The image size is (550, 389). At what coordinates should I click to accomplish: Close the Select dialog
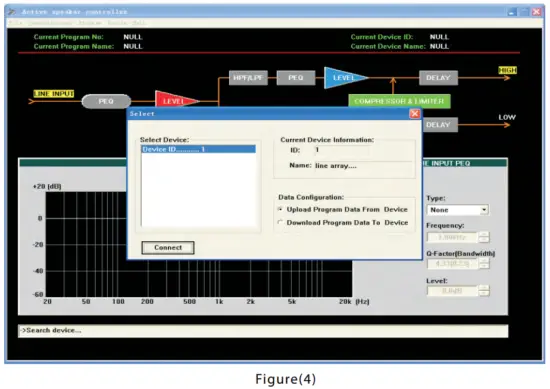pyautogui.click(x=415, y=114)
